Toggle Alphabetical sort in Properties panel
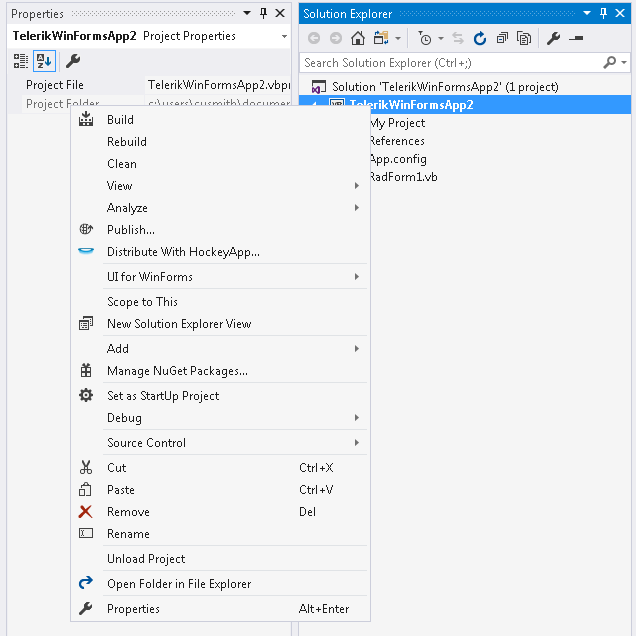636x636 pixels. [x=44, y=61]
